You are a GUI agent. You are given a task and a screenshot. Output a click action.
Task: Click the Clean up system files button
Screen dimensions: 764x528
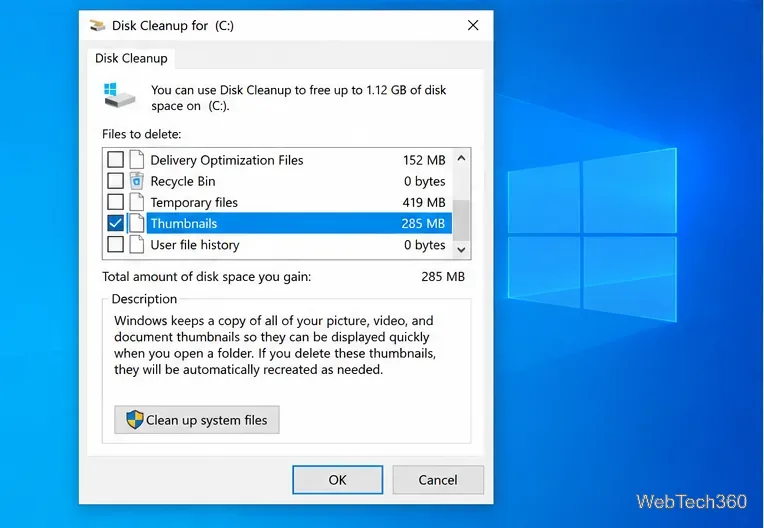[197, 420]
